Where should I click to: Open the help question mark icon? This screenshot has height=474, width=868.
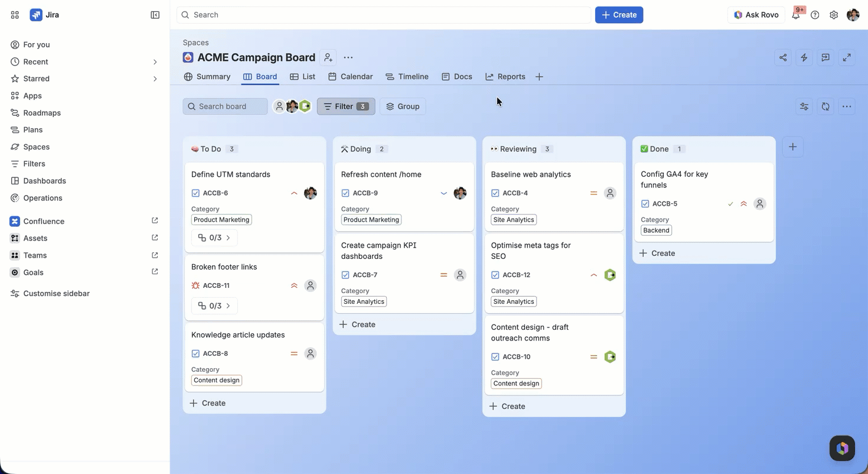[815, 15]
